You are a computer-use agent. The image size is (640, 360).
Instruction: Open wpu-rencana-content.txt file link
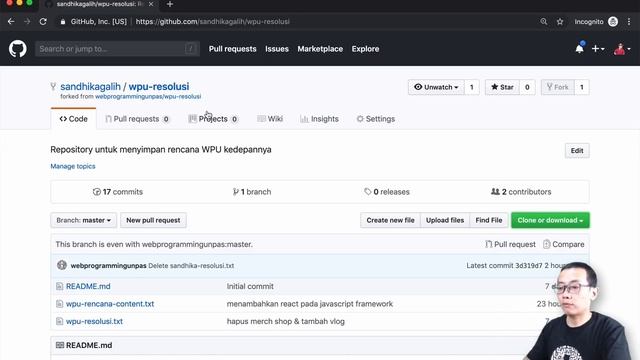pos(110,304)
